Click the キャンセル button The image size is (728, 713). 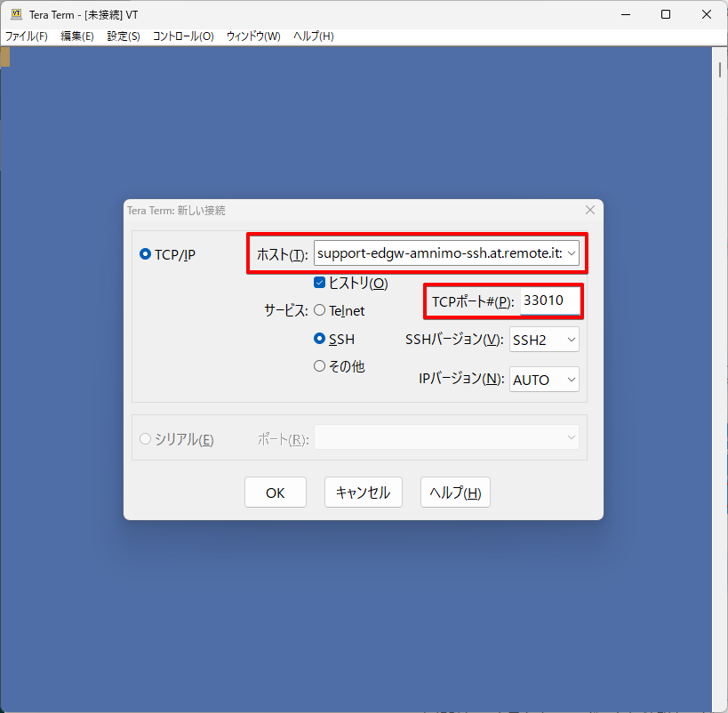pos(363,493)
